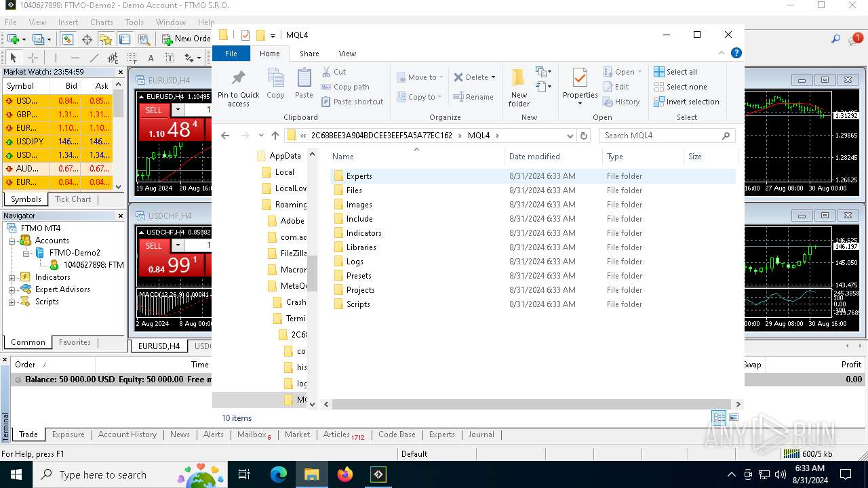Click Cut in the Clipboard group
The image size is (868, 488).
[334, 72]
